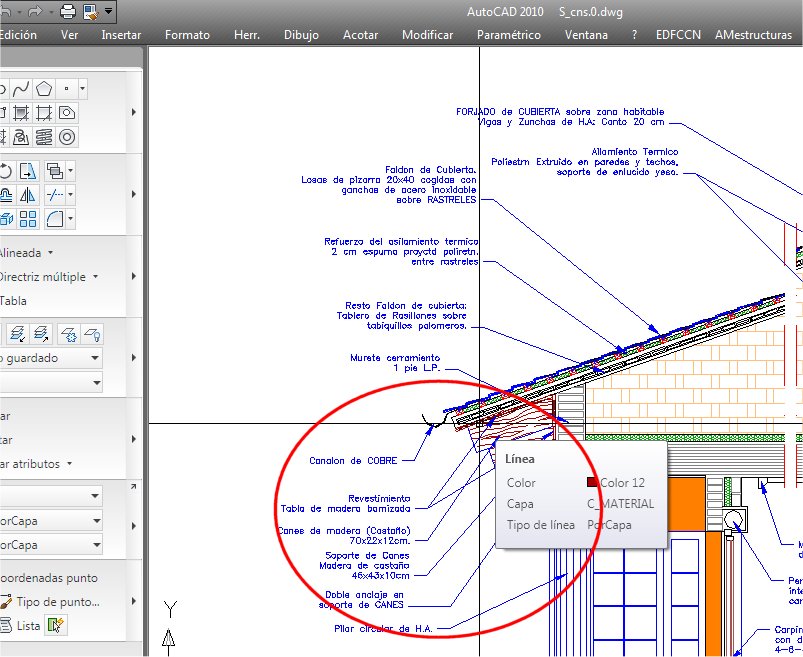
Task: Open the second PorCapa combo box
Action: [51, 545]
